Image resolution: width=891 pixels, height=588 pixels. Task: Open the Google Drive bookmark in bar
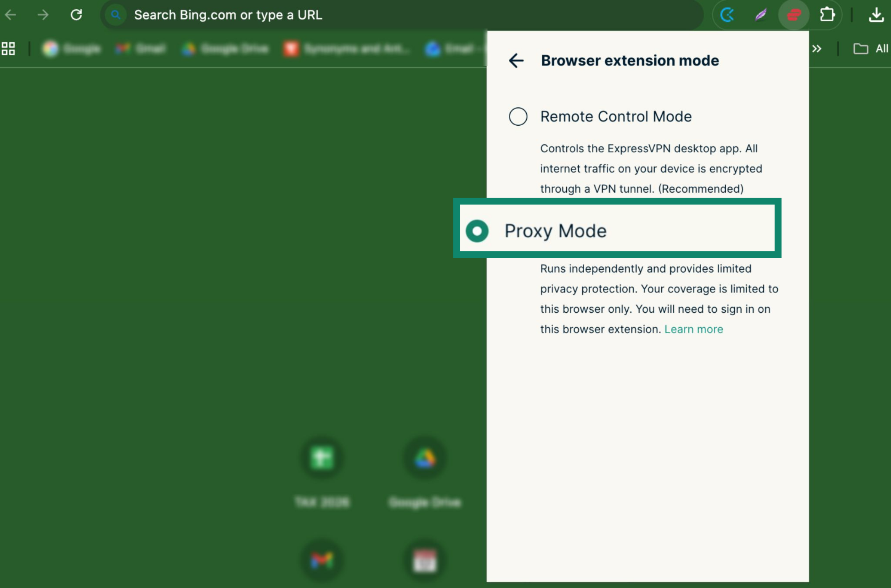226,49
